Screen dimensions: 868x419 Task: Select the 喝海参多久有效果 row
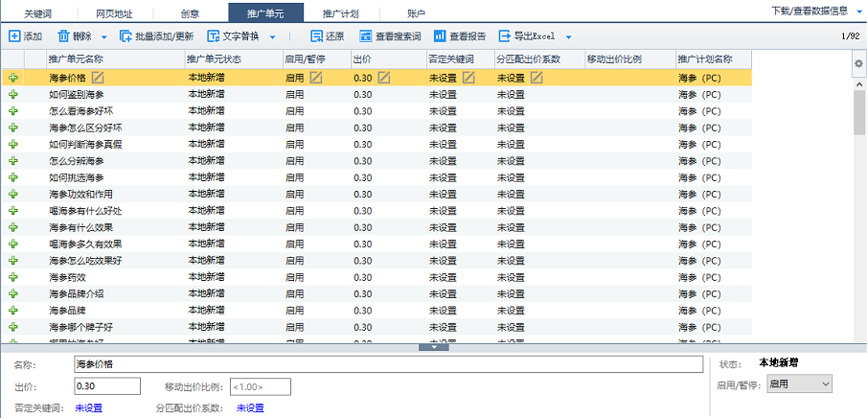377,244
